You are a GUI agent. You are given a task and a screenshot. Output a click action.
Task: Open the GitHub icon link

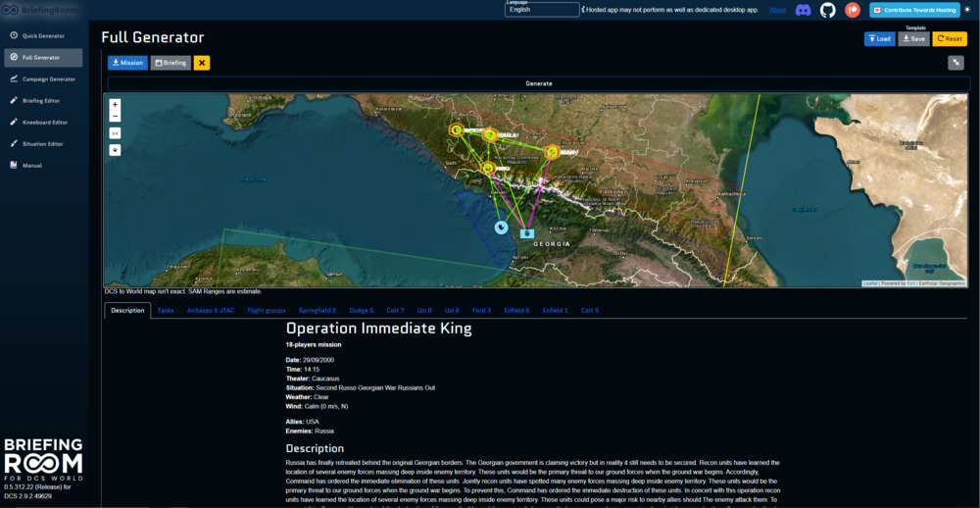click(827, 10)
